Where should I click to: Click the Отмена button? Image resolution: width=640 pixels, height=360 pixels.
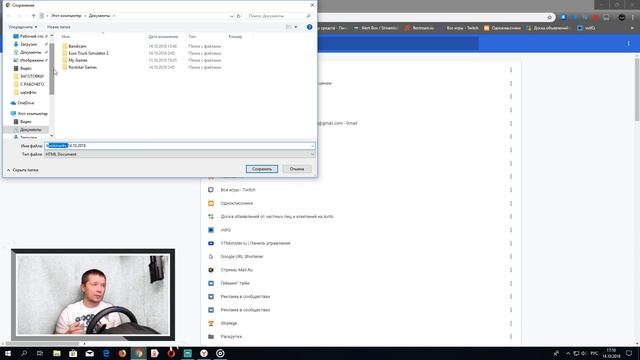click(297, 169)
